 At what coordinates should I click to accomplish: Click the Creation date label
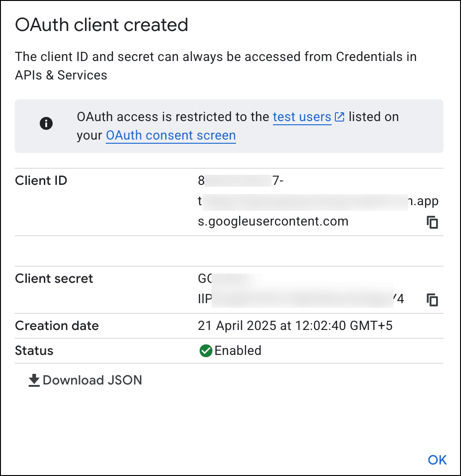[57, 325]
